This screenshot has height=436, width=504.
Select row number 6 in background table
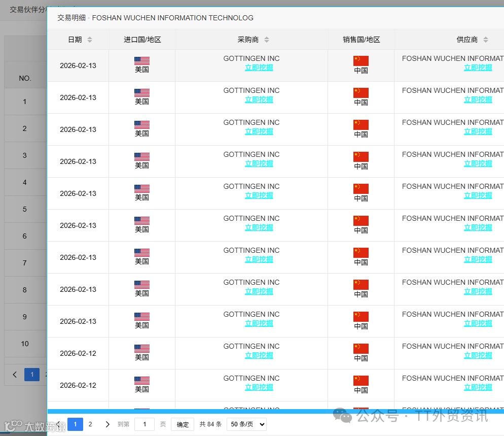pos(25,236)
